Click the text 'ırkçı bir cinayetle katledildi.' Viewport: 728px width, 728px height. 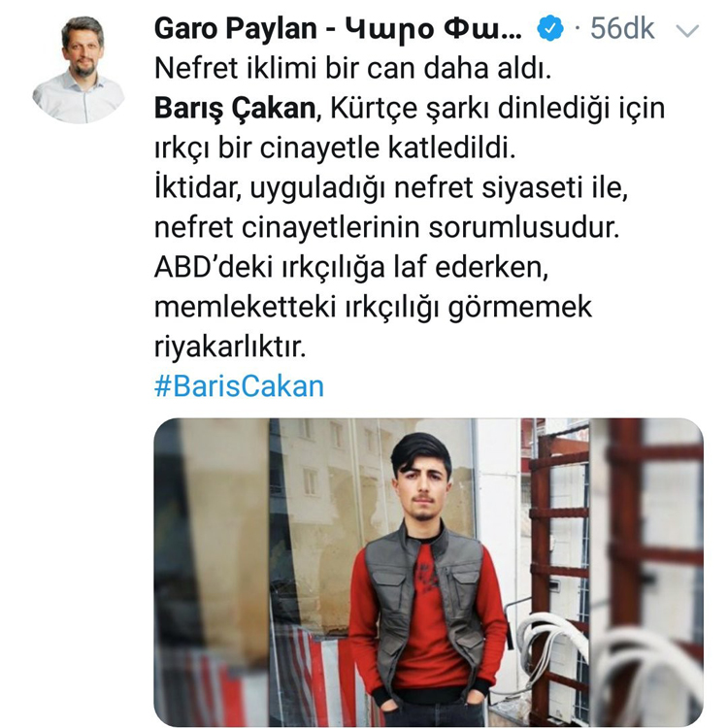(335, 149)
